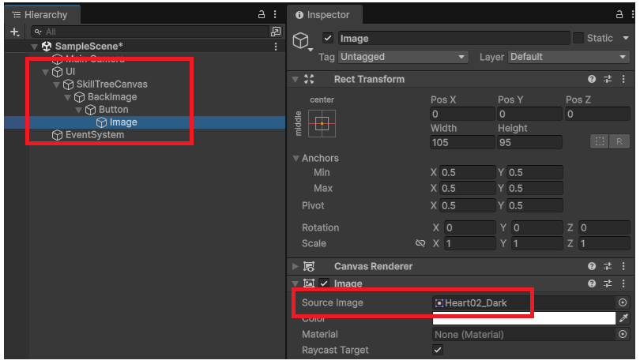Open the game object icon picker
Viewport: 640px width, 364px height.
click(303, 41)
